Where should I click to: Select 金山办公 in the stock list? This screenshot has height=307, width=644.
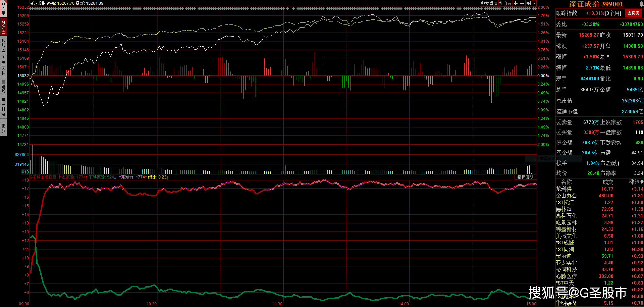pyautogui.click(x=566, y=196)
